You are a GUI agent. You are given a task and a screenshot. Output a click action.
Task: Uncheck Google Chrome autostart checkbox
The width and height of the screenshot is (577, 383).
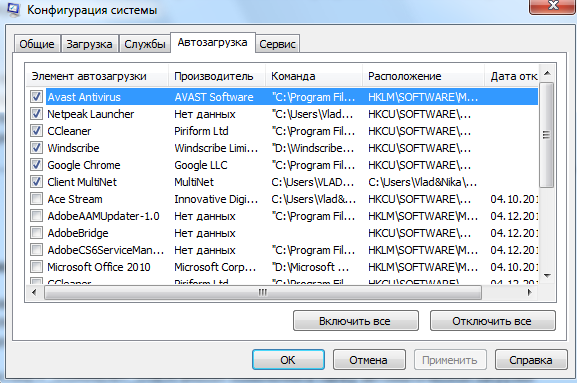coord(36,165)
